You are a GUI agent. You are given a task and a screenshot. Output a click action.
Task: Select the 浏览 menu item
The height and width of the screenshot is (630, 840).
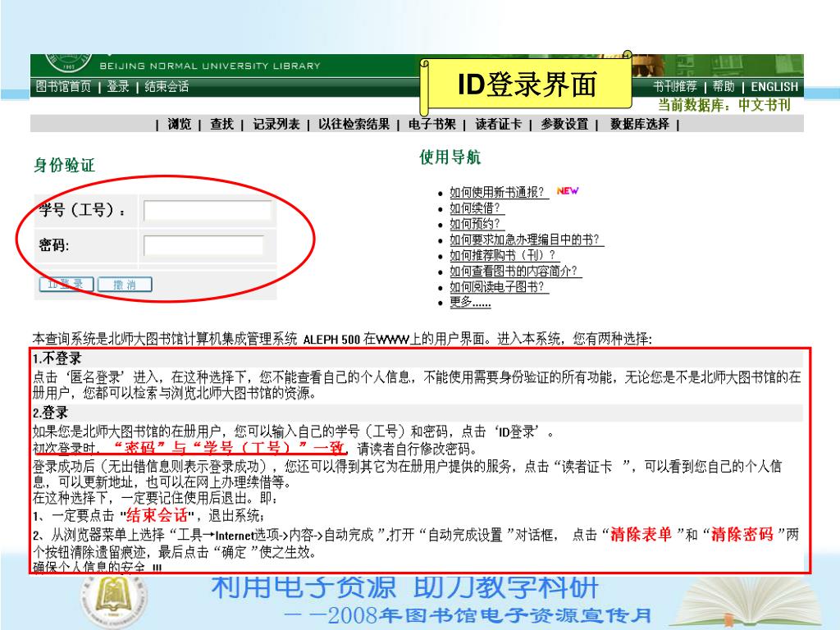[179, 125]
